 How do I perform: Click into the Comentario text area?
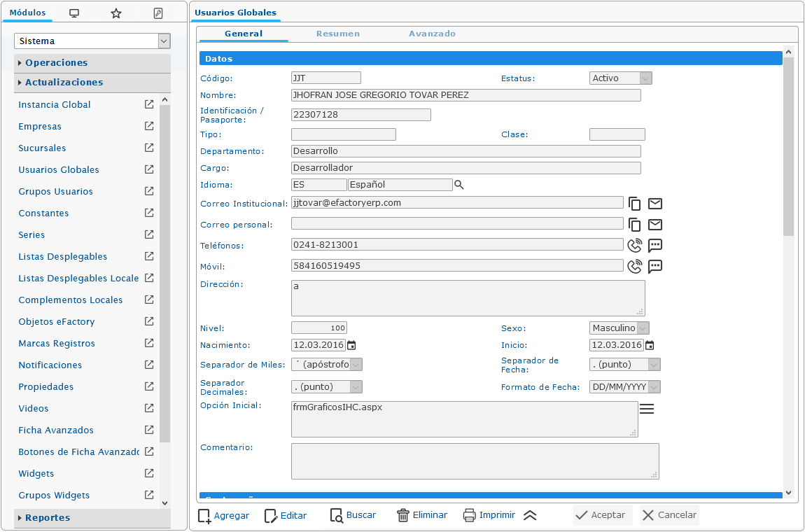coord(475,461)
